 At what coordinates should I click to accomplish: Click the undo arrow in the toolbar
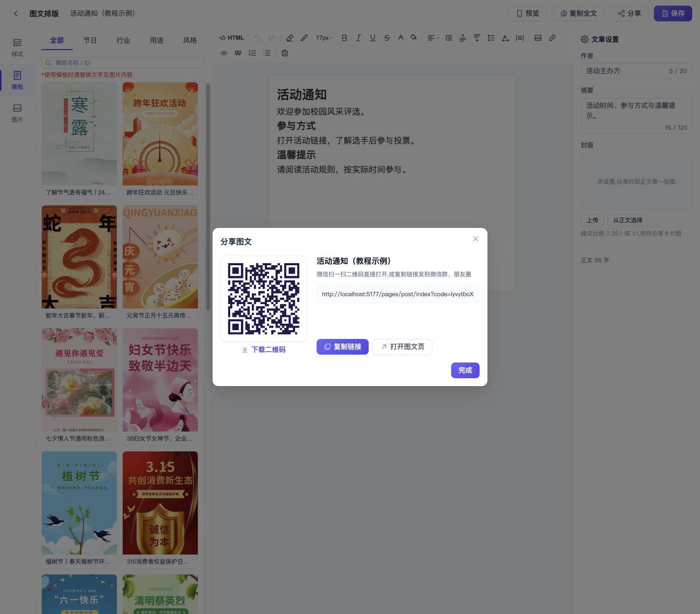pyautogui.click(x=257, y=38)
